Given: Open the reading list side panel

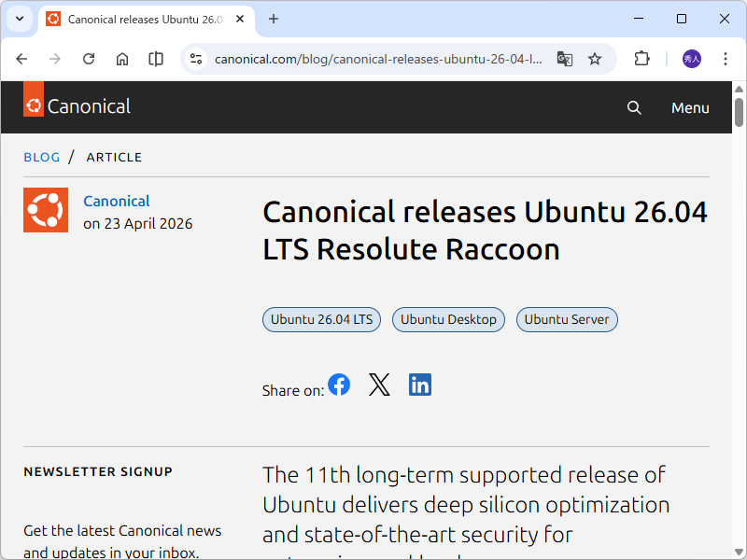Looking at the screenshot, I should 155,58.
